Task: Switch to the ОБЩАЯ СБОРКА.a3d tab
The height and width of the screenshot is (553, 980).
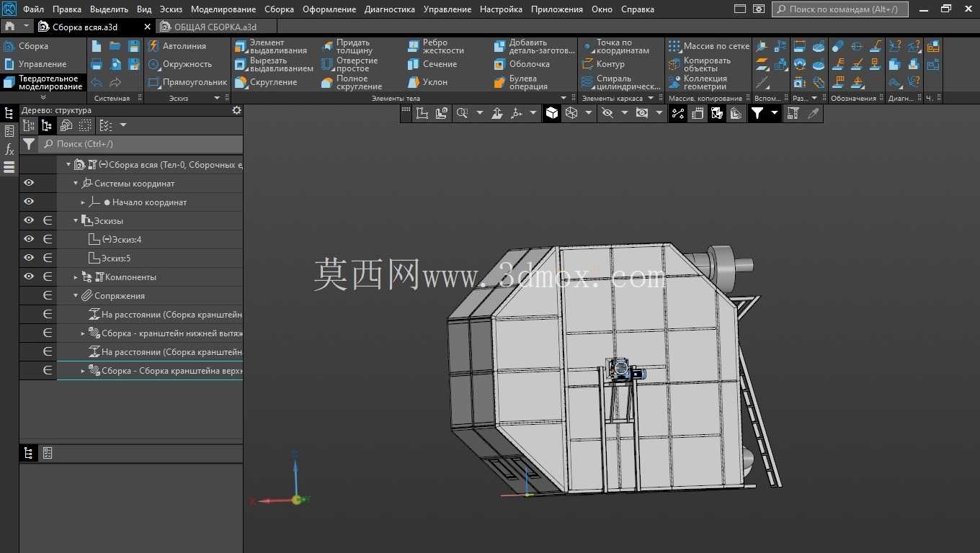Action: point(215,27)
